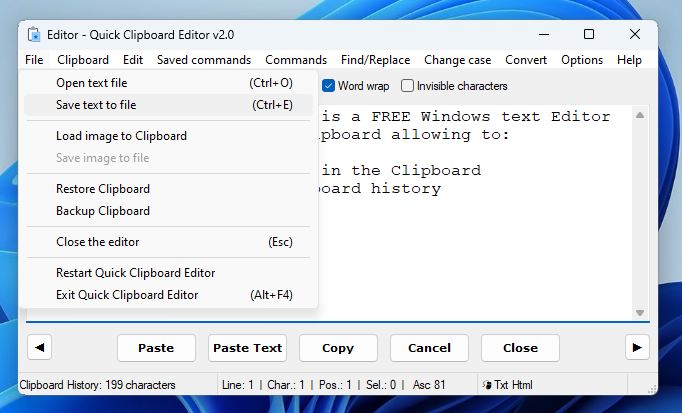Open the Find/Replace menu
This screenshot has height=413, width=682.
click(x=375, y=60)
